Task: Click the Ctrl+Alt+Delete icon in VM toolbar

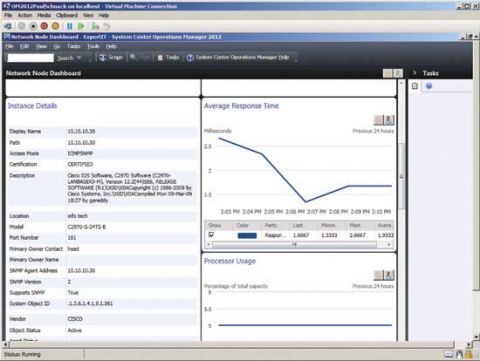Action: [8, 26]
